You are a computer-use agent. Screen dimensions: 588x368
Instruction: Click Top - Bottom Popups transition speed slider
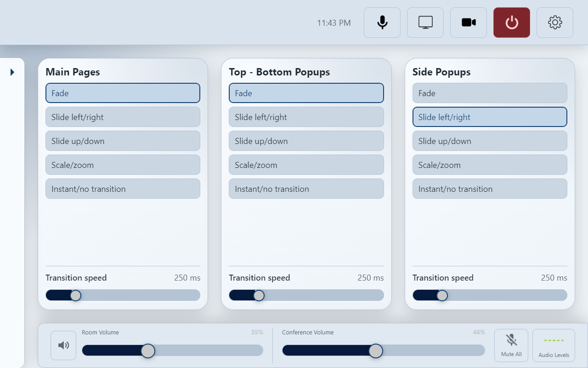tap(306, 295)
